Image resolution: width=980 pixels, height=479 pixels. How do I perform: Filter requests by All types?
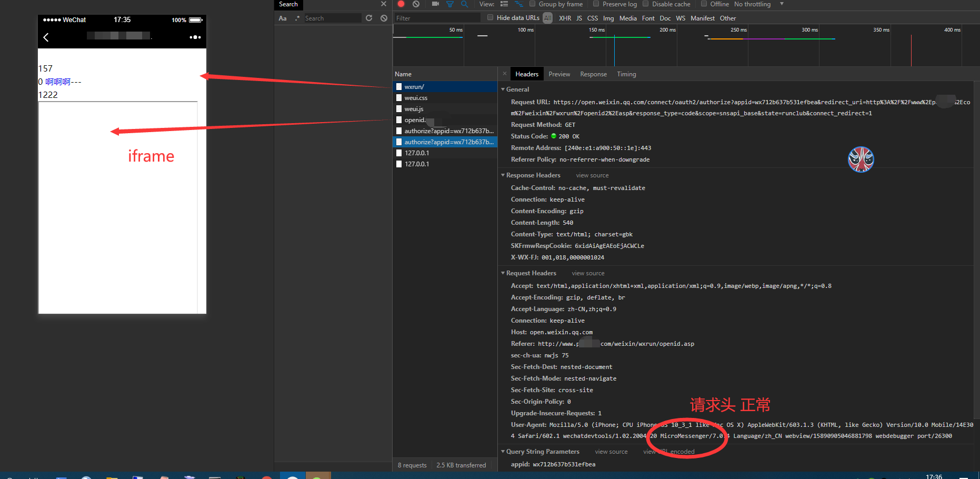pyautogui.click(x=548, y=18)
